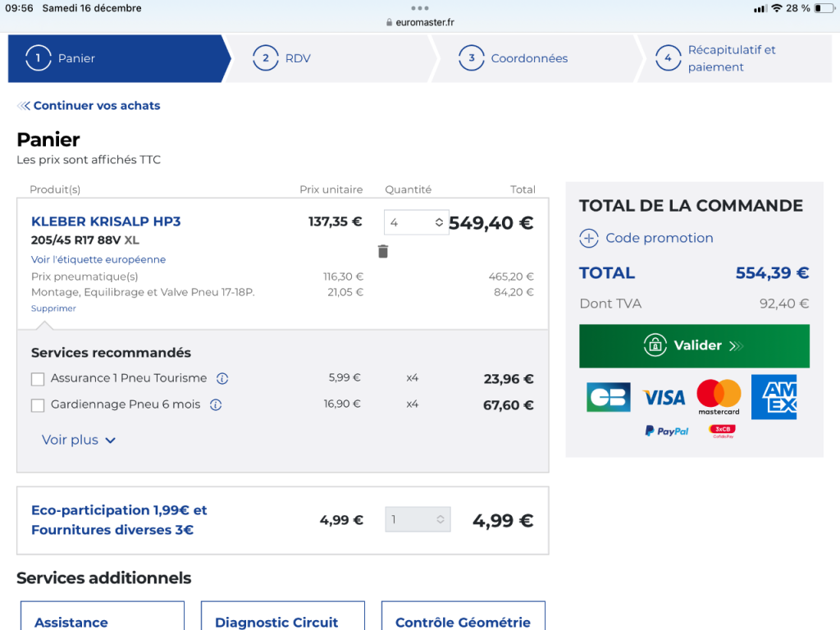Viewport: 840px width, 630px height.
Task: Click the Services additionnels heading
Action: [104, 578]
